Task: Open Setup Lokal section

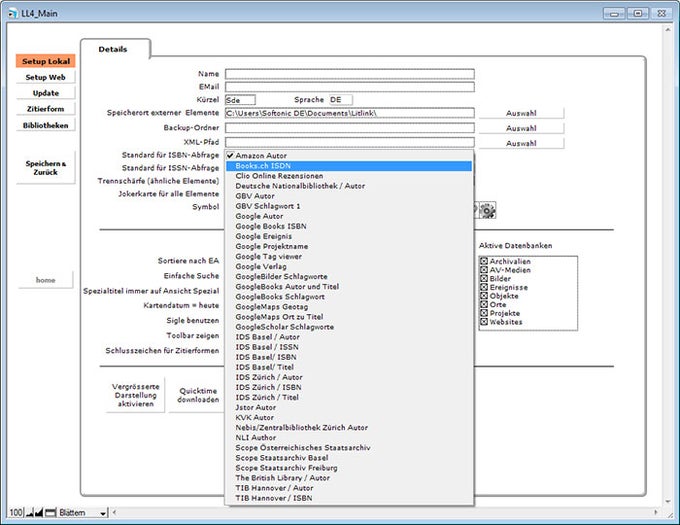Action: (x=46, y=61)
